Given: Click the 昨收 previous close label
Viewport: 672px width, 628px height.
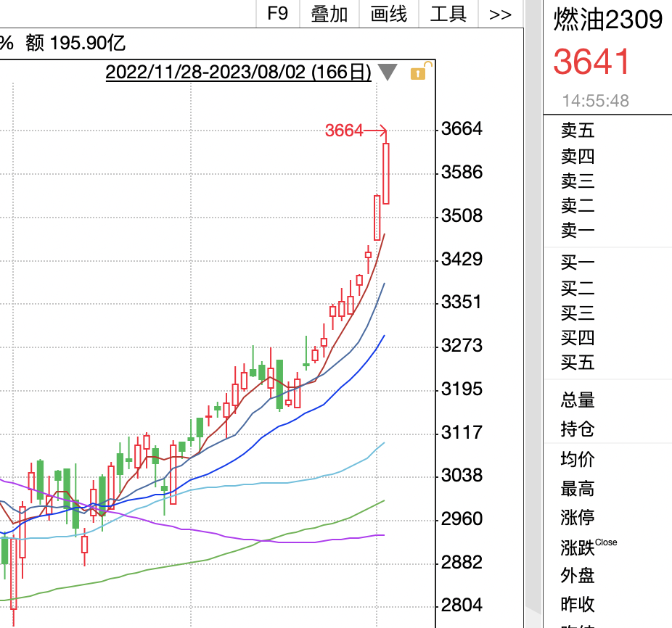Looking at the screenshot, I should tap(578, 605).
